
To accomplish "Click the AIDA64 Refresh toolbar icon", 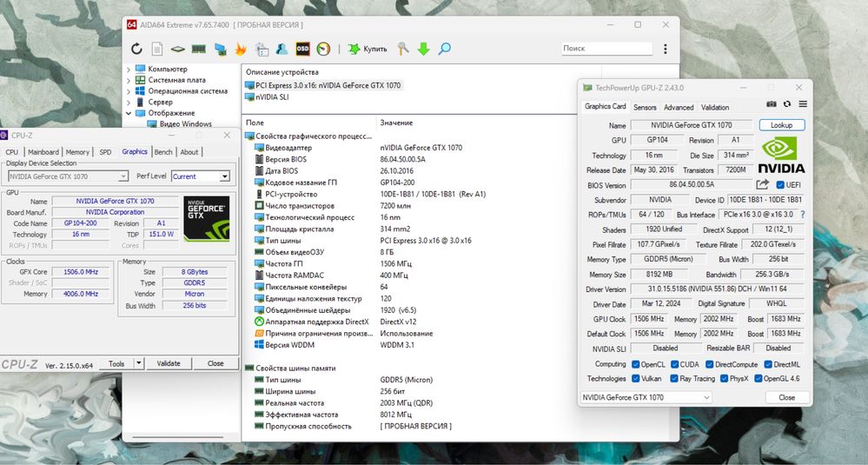I will click(x=136, y=49).
